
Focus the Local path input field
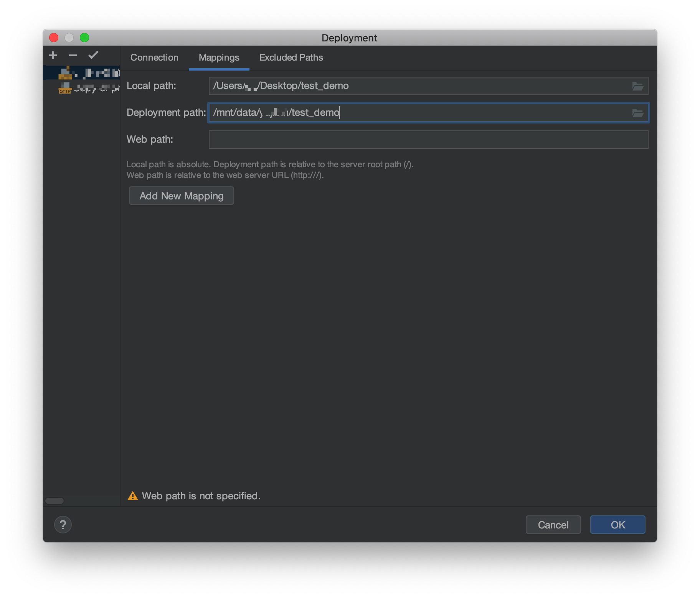428,86
